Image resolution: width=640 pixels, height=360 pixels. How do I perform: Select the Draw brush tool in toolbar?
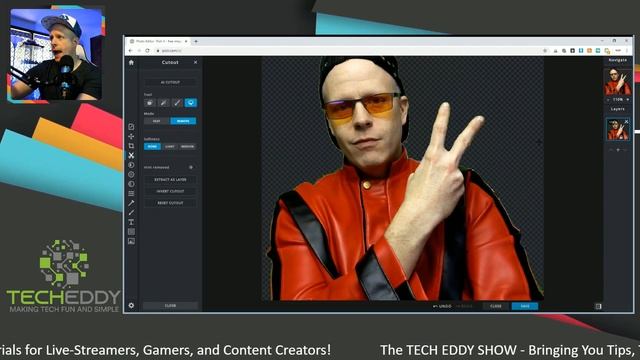131,213
